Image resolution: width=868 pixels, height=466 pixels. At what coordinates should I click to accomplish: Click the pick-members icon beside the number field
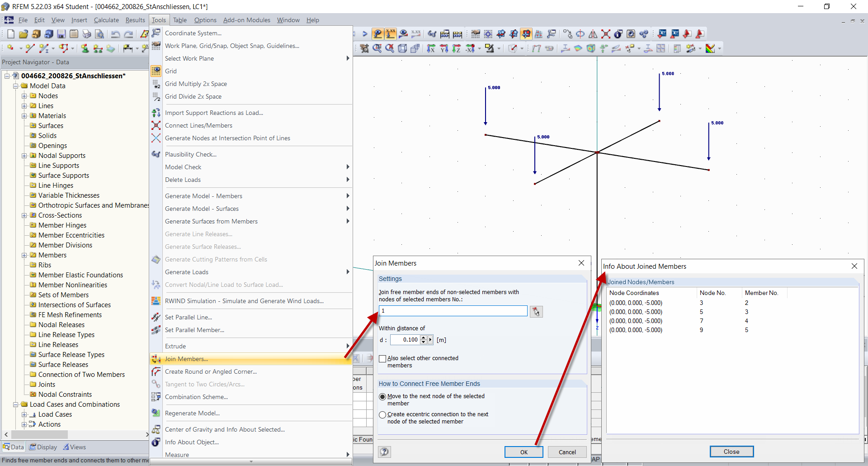tap(536, 311)
